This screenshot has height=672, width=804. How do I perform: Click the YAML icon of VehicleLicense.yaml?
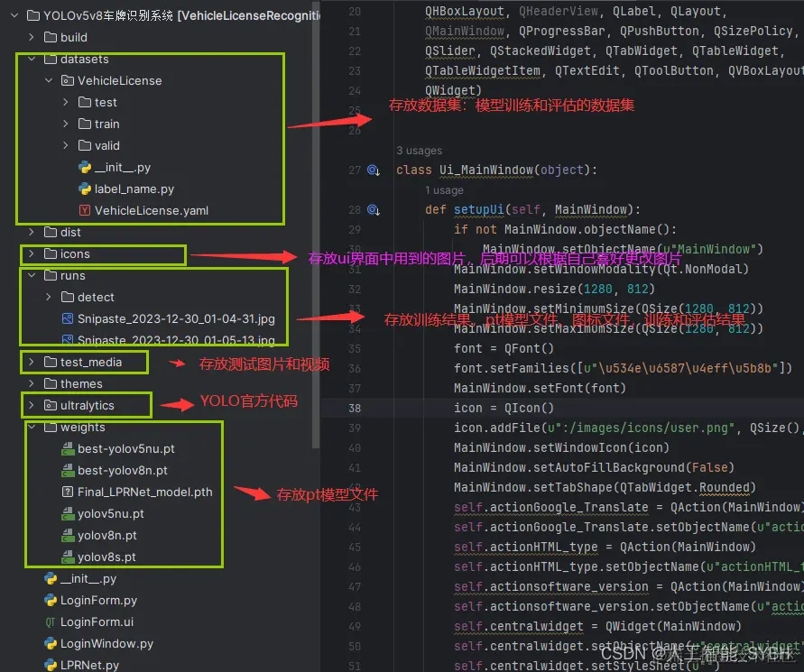85,210
